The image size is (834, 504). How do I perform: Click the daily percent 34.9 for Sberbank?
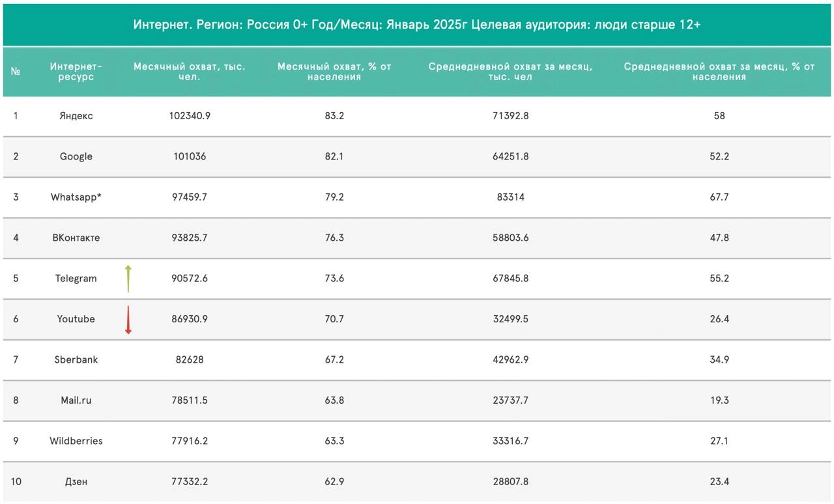(719, 359)
